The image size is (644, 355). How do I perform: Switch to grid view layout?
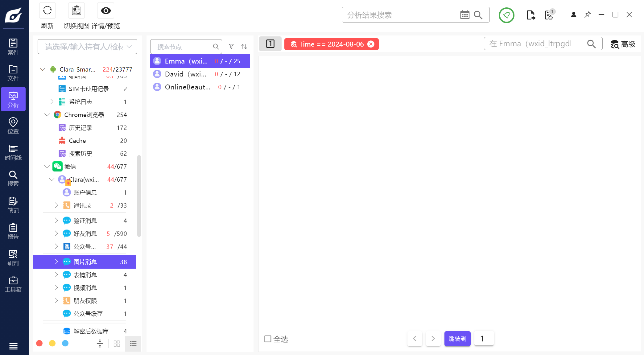click(117, 344)
